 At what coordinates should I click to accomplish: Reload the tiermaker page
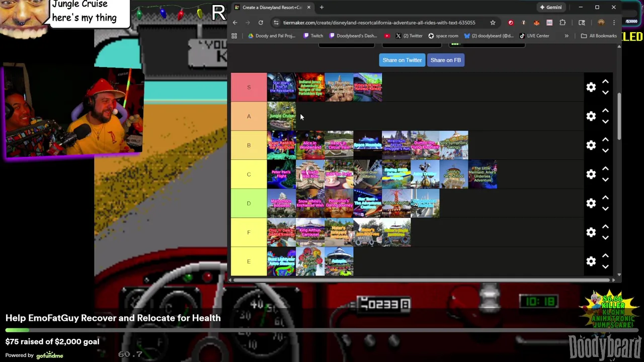pos(261,23)
